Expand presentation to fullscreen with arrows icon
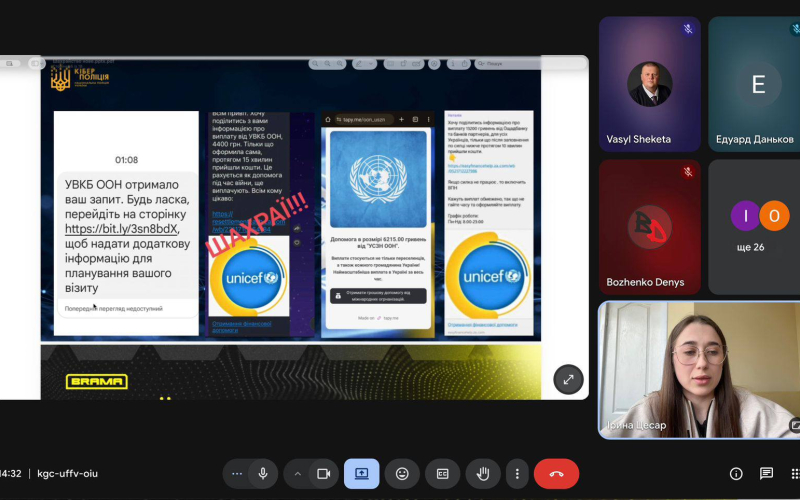Viewport: 800px width, 500px height. (x=568, y=379)
